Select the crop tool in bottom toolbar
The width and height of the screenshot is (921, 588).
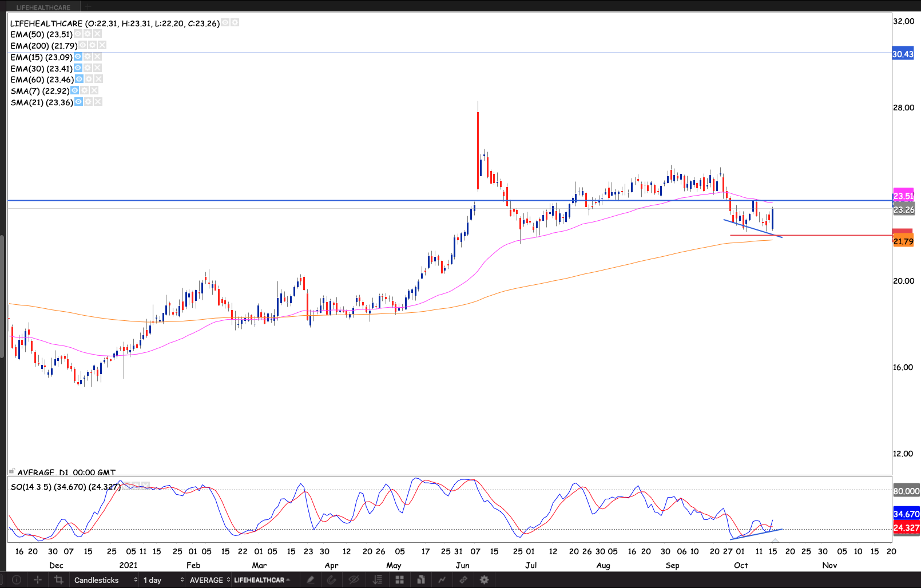pyautogui.click(x=58, y=579)
